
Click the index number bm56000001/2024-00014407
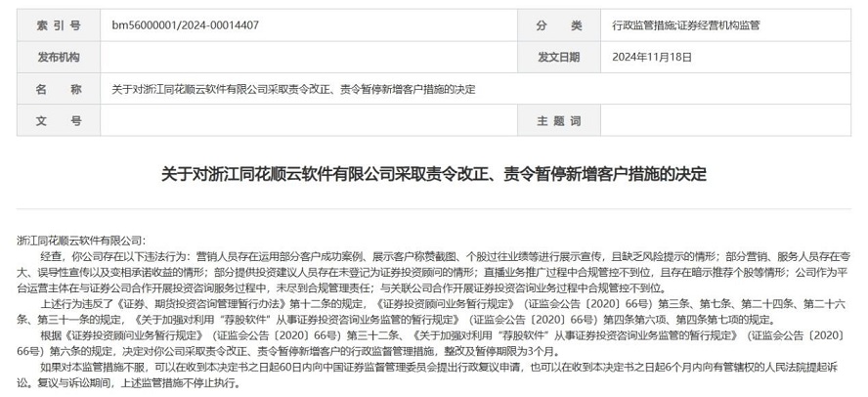(x=185, y=24)
